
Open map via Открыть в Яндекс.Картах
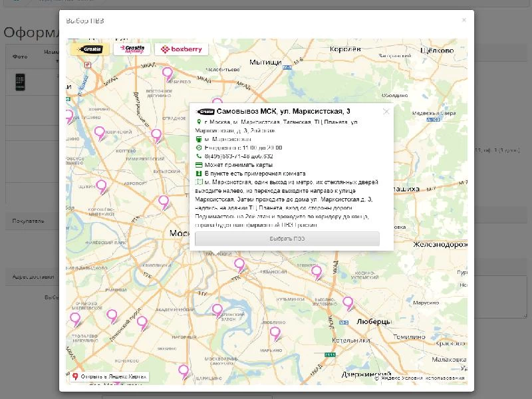(109, 376)
